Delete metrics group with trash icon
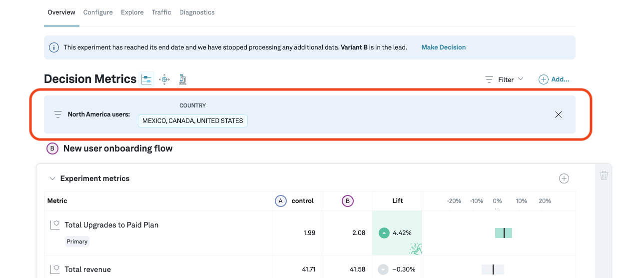Image resolution: width=644 pixels, height=278 pixels. (604, 175)
